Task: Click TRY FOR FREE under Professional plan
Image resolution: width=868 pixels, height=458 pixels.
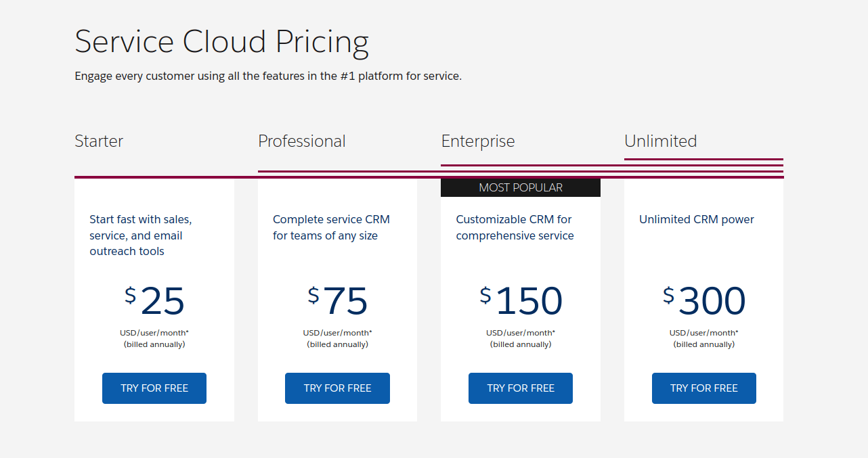Action: (337, 388)
